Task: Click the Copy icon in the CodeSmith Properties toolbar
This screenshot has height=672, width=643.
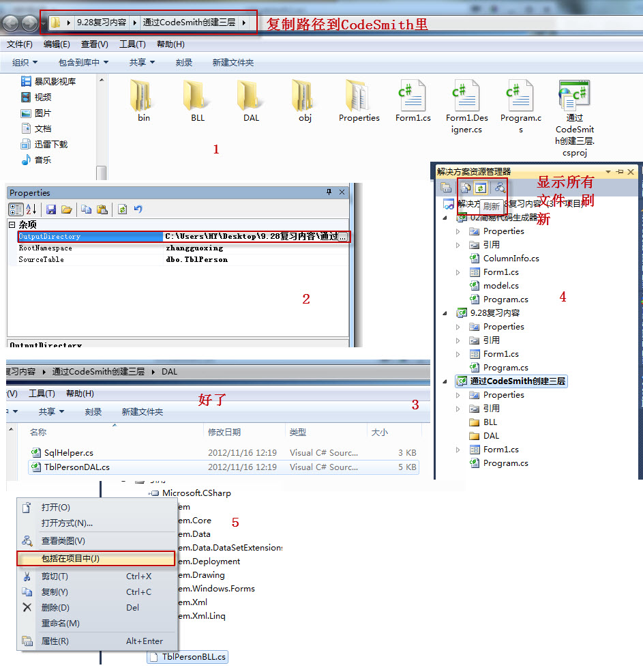Action: [86, 209]
